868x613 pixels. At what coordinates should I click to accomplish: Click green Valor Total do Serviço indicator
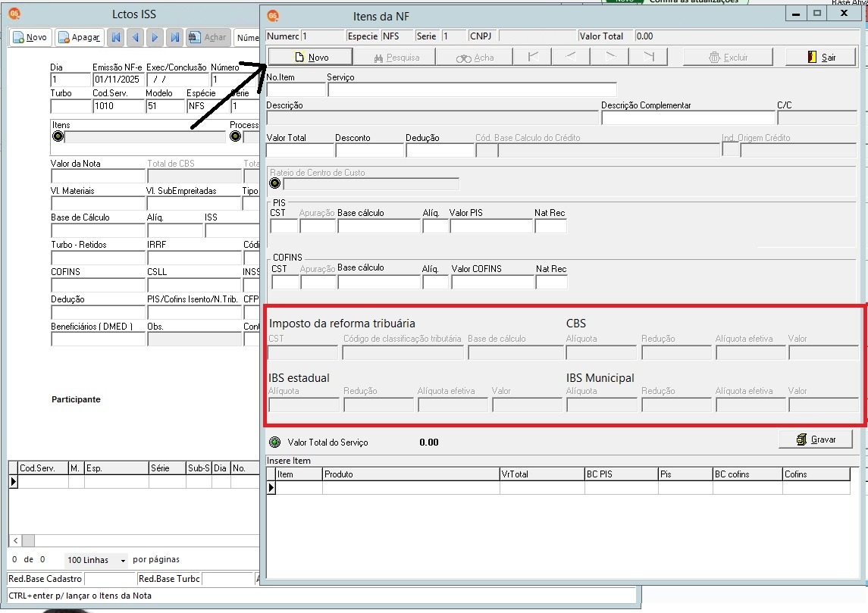(274, 442)
